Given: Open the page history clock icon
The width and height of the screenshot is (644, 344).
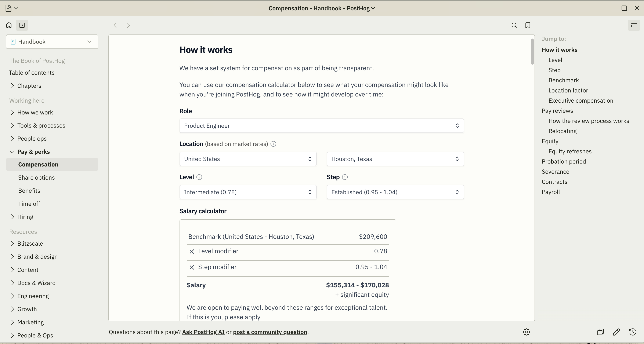Looking at the screenshot, I should pyautogui.click(x=633, y=332).
